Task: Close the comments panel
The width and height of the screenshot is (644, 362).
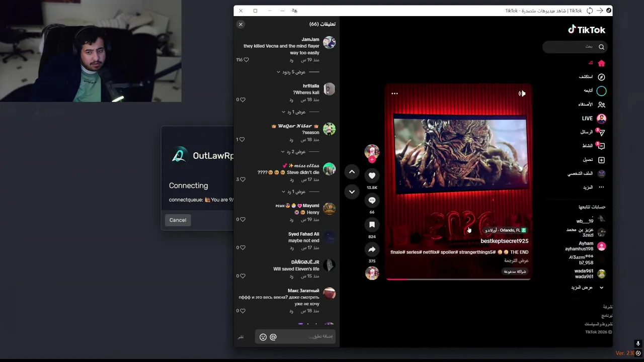Action: (240, 24)
